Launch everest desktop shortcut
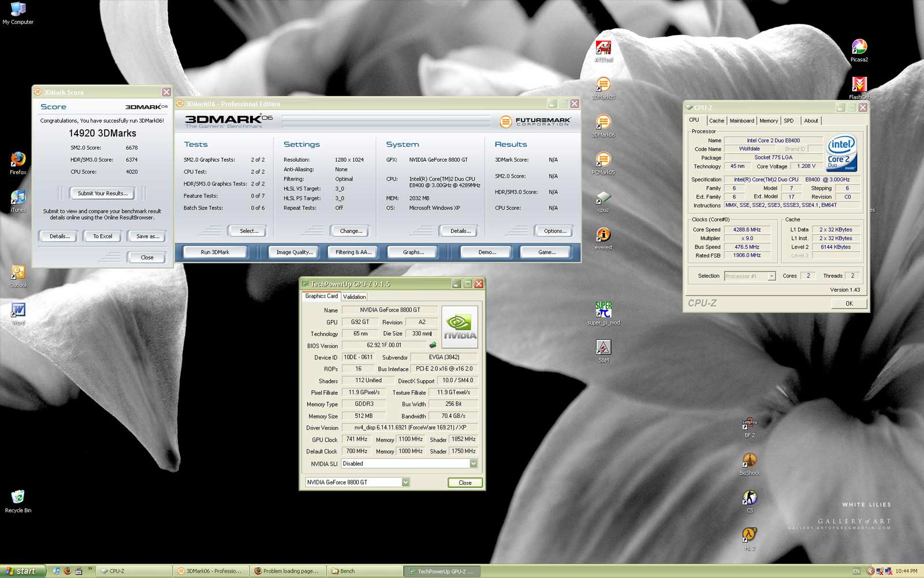Image resolution: width=924 pixels, height=578 pixels. 603,239
